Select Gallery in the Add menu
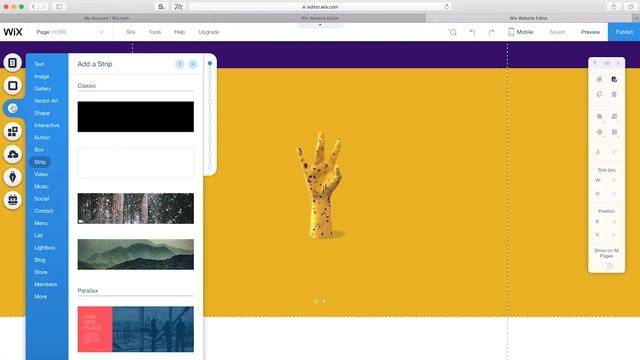640x360 pixels. pyautogui.click(x=42, y=89)
